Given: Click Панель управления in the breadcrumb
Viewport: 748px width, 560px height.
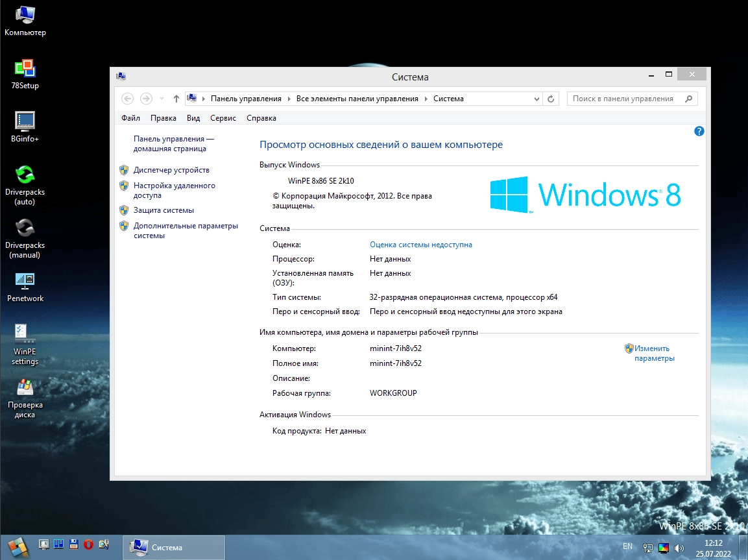Looking at the screenshot, I should (x=246, y=99).
